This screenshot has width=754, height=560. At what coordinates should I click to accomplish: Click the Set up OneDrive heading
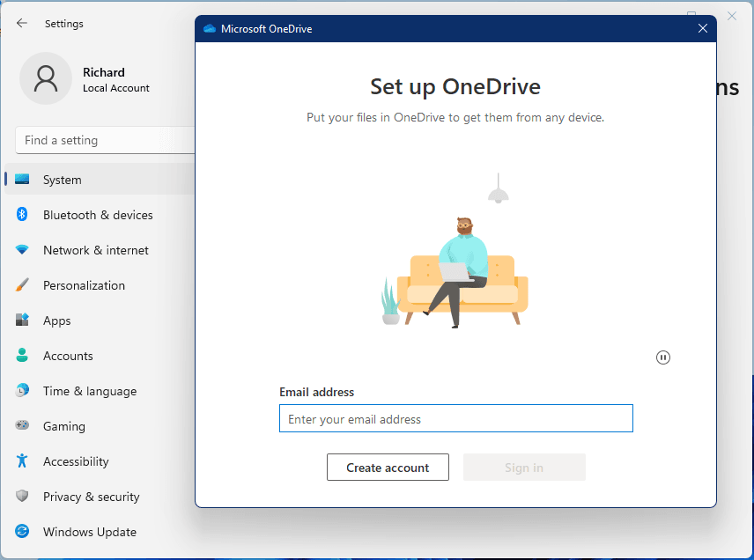click(x=455, y=87)
